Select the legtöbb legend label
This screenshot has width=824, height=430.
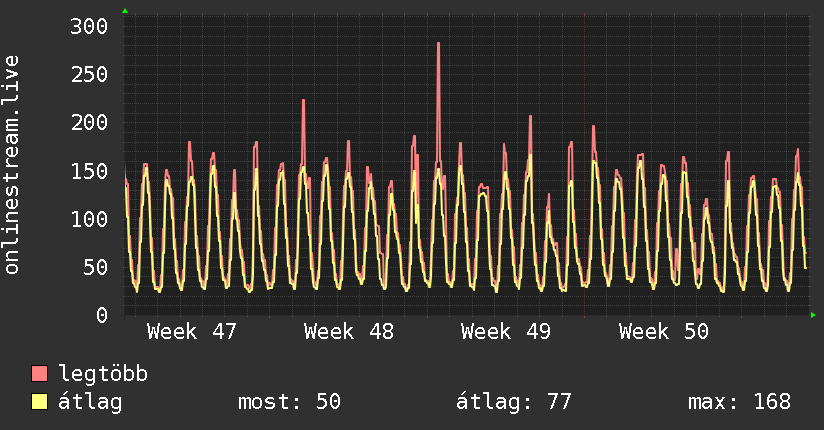click(x=103, y=375)
